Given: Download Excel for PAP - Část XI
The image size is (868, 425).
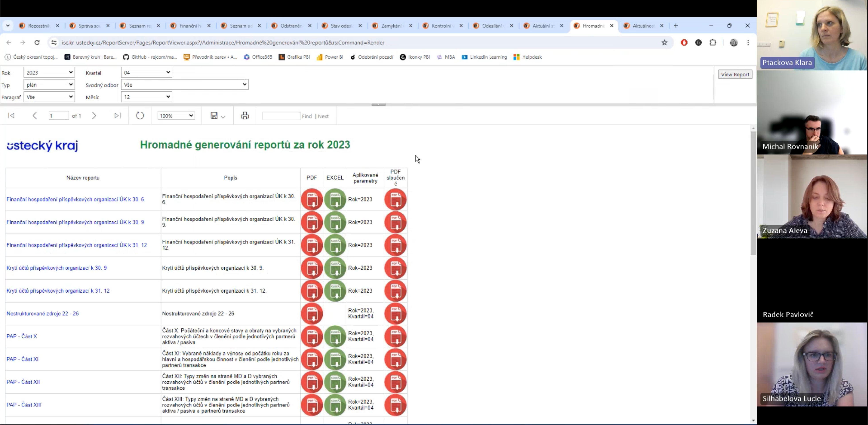Looking at the screenshot, I should coord(335,359).
